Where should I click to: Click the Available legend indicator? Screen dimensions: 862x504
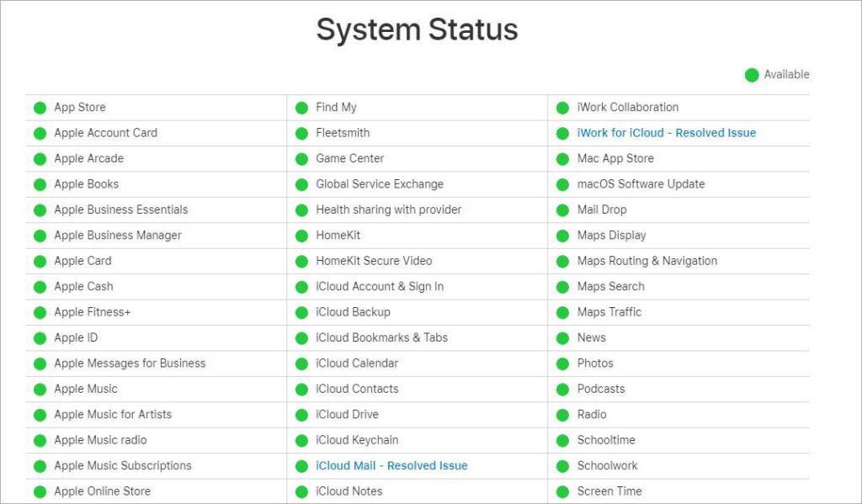[750, 75]
